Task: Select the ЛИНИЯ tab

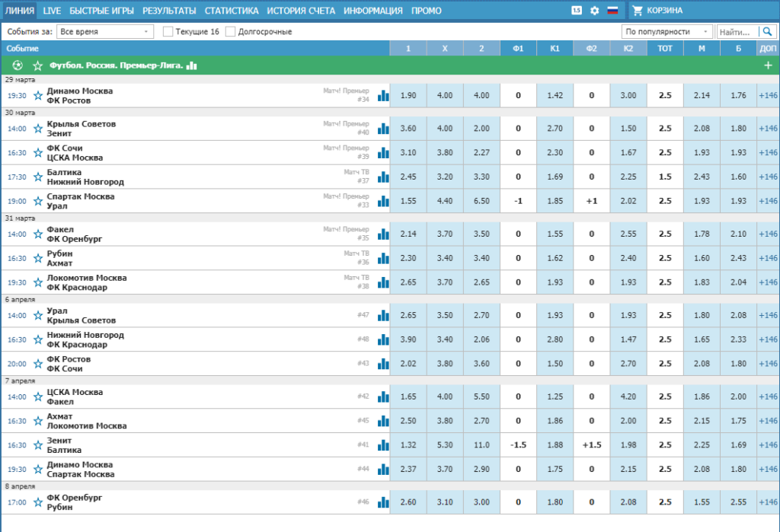Action: (19, 11)
